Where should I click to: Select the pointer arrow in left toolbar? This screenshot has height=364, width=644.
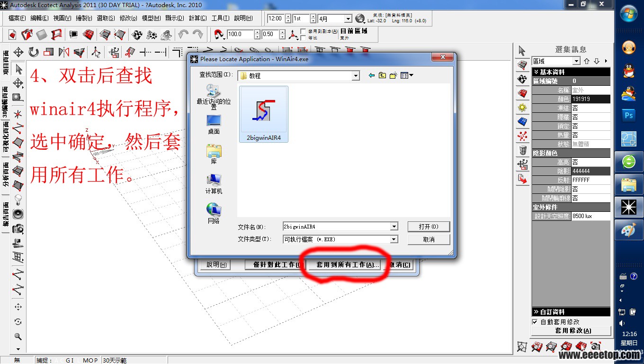point(18,69)
